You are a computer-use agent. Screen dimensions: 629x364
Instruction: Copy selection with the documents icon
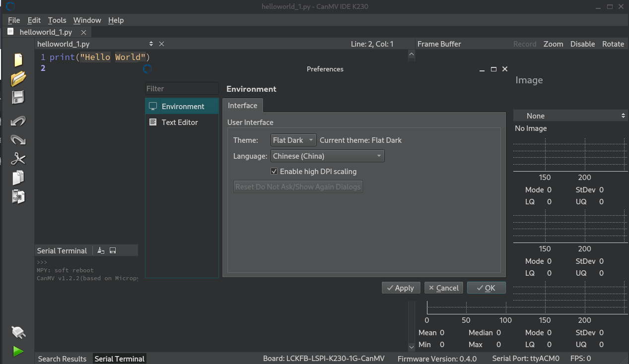[18, 178]
